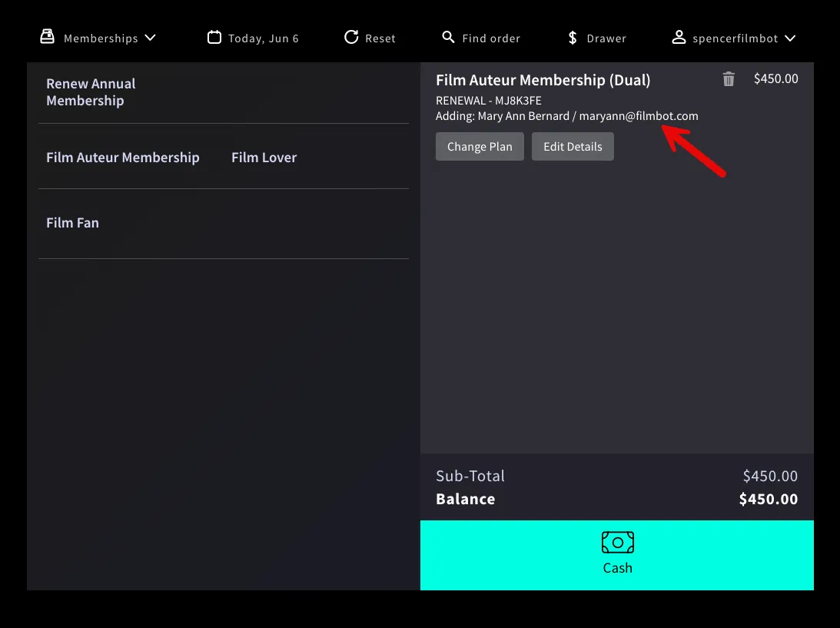Open Find order search
The image size is (840, 628).
click(481, 38)
